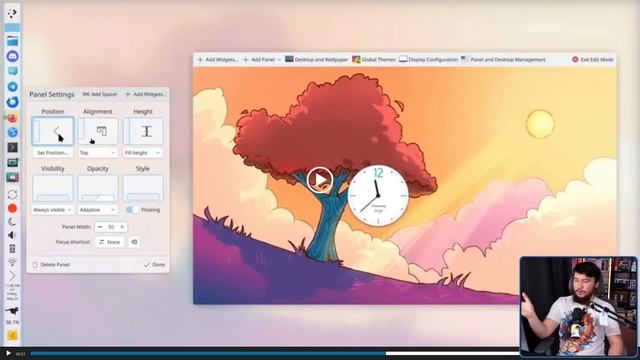Click the Visibility preview box
The width and height of the screenshot is (640, 360).
pyautogui.click(x=53, y=188)
